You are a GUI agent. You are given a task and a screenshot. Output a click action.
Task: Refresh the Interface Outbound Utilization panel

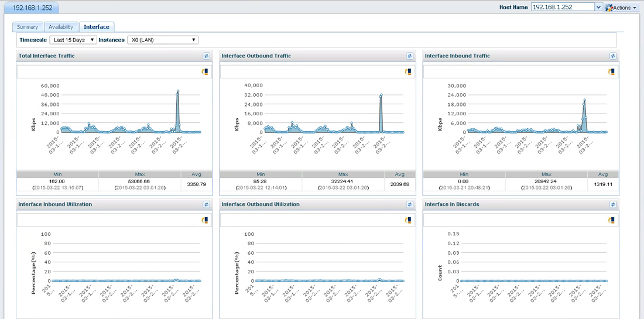(410, 205)
